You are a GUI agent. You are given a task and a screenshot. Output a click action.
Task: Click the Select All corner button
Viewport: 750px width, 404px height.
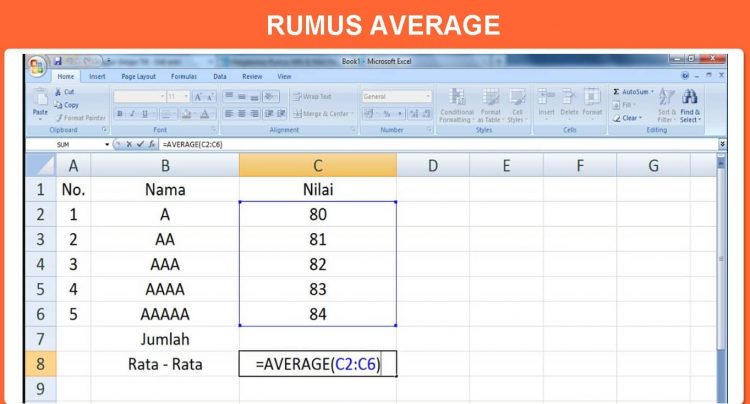[x=41, y=165]
